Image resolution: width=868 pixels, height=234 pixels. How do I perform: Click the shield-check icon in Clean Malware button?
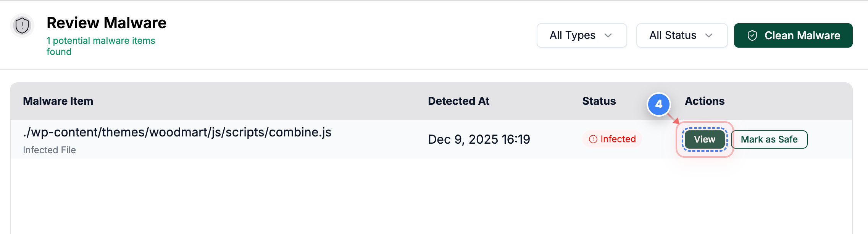tap(752, 35)
